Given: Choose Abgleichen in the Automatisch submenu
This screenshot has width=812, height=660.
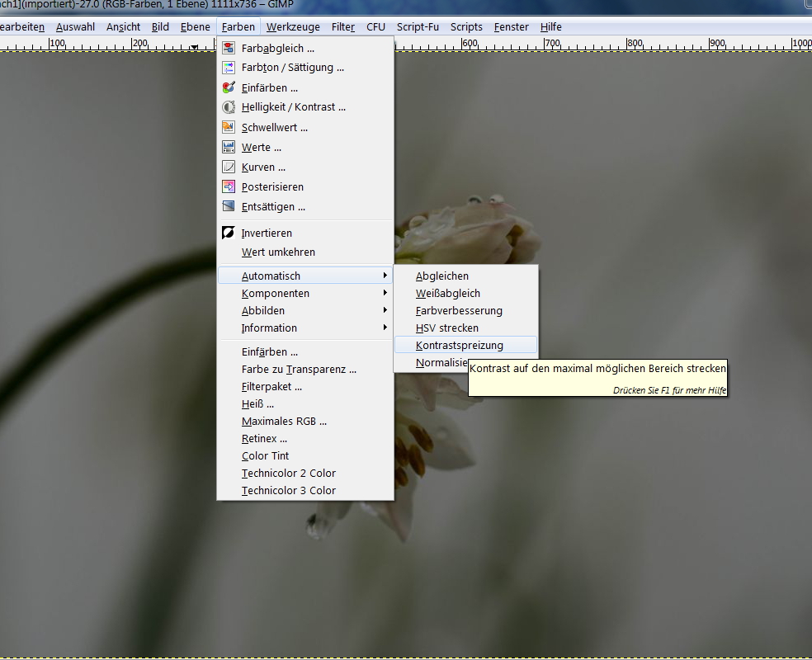Looking at the screenshot, I should (465, 276).
